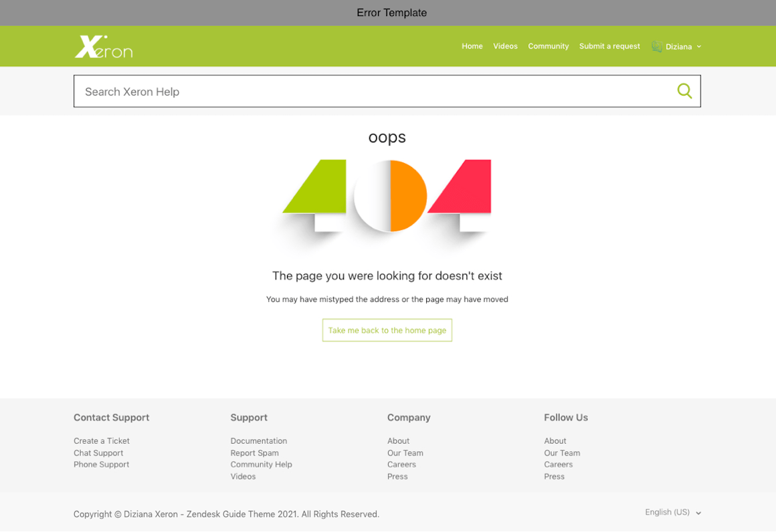The height and width of the screenshot is (532, 776).
Task: Click the Report Spam link
Action: [x=254, y=453]
